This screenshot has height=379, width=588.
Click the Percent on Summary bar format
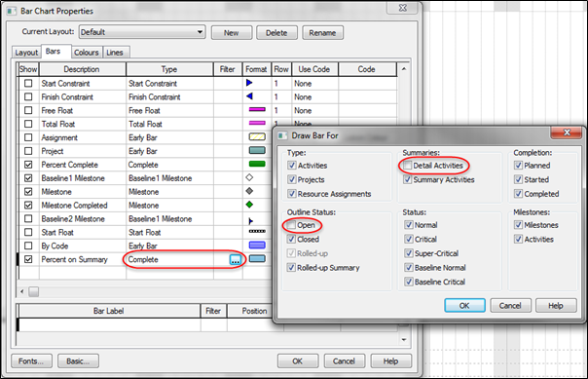tap(257, 258)
